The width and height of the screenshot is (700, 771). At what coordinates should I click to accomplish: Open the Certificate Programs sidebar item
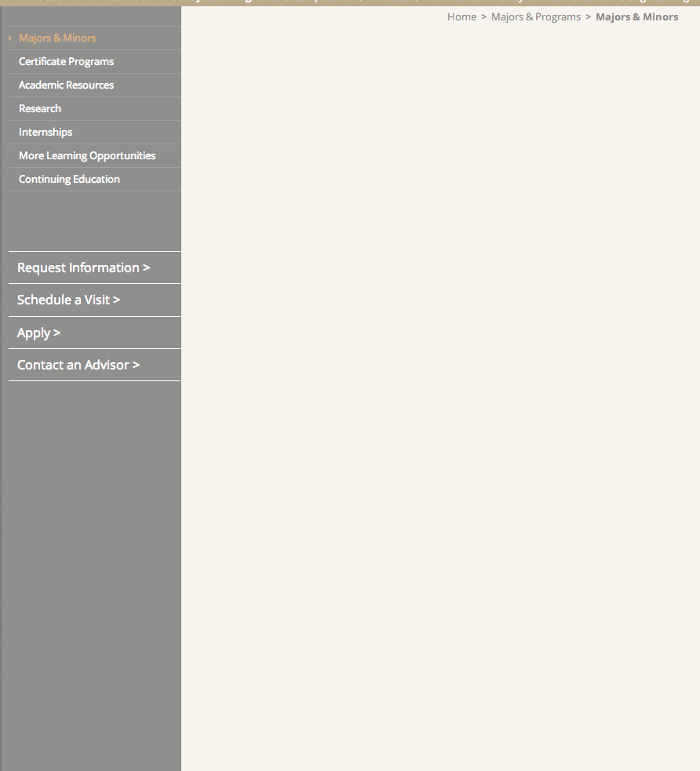click(x=66, y=62)
